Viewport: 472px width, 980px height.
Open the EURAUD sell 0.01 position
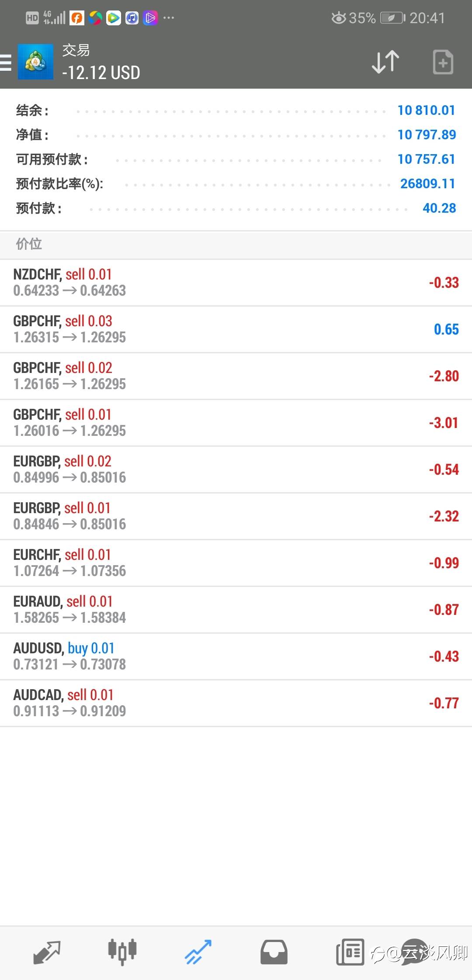[x=236, y=610]
